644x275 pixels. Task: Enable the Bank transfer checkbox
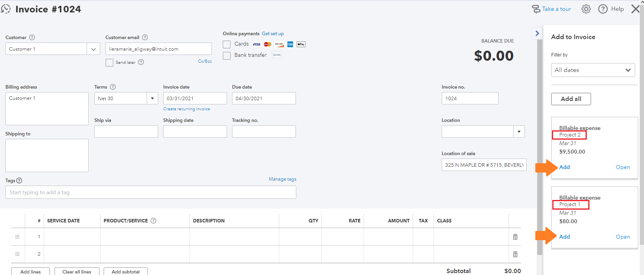[x=227, y=56]
